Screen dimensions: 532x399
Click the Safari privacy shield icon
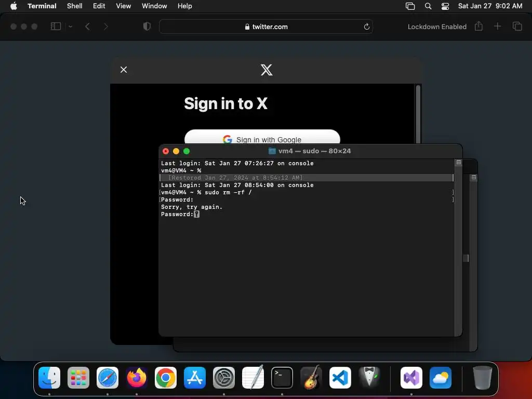coord(147,26)
